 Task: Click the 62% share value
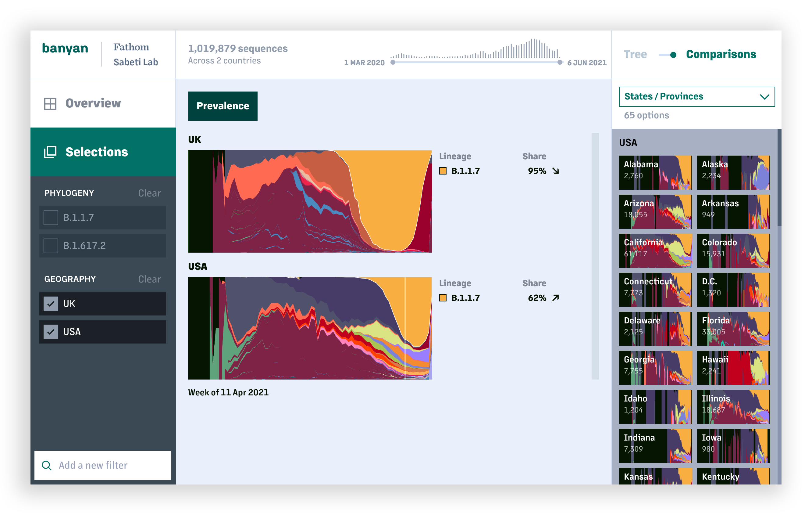537,298
